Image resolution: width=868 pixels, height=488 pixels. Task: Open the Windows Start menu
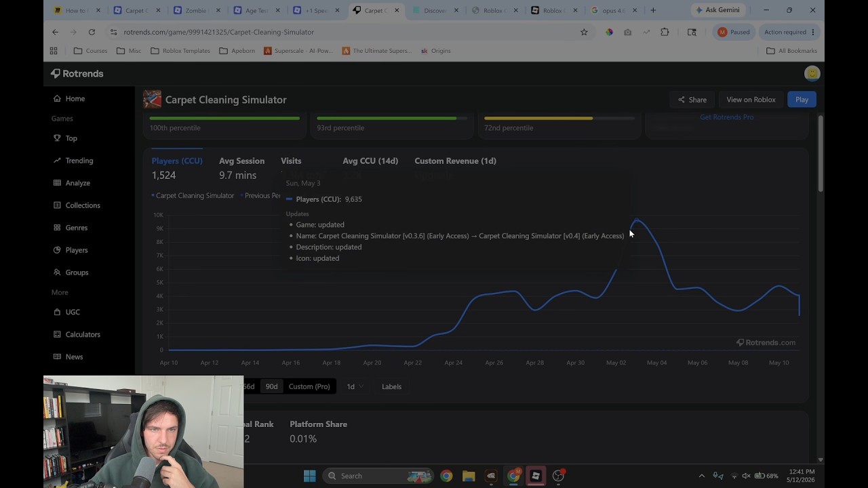pos(309,476)
